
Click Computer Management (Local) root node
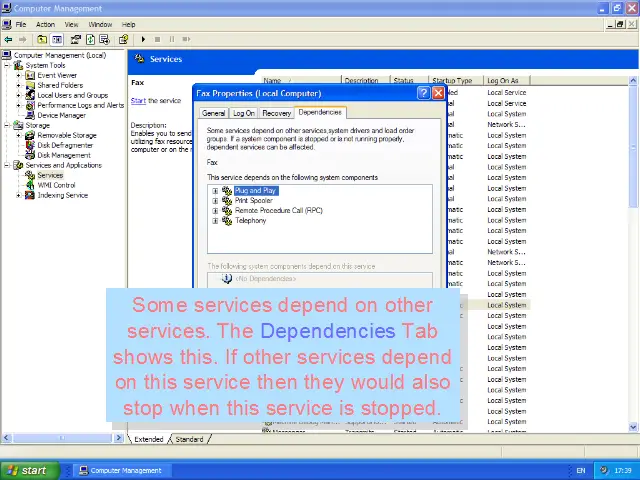(x=60, y=55)
